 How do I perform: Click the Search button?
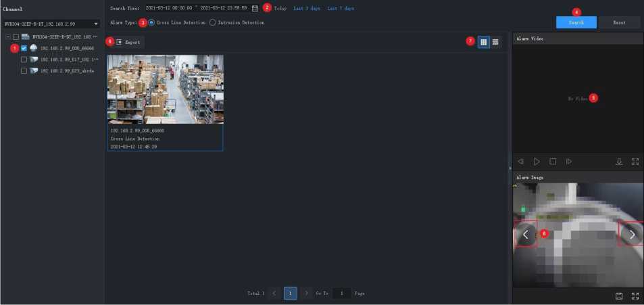click(576, 22)
